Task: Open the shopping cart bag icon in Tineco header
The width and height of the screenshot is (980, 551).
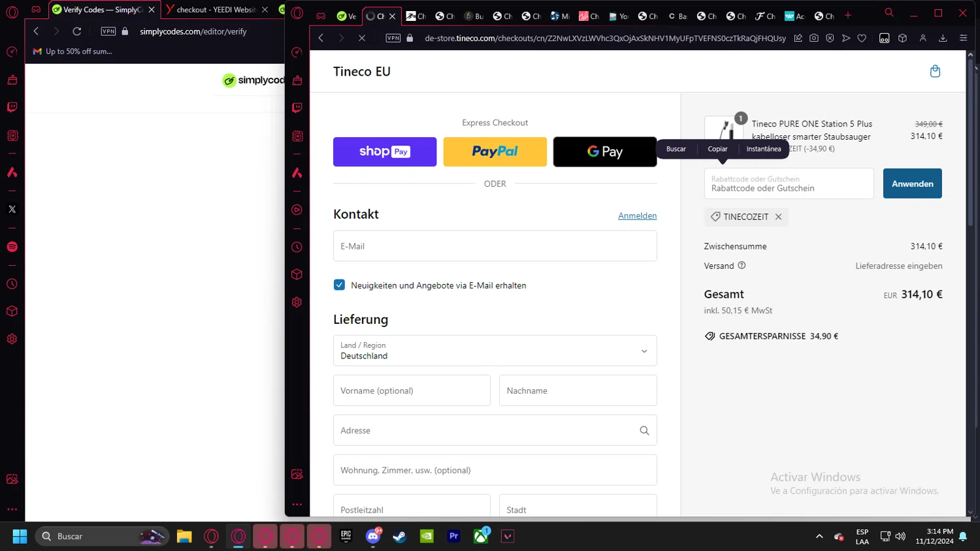Action: (x=935, y=71)
